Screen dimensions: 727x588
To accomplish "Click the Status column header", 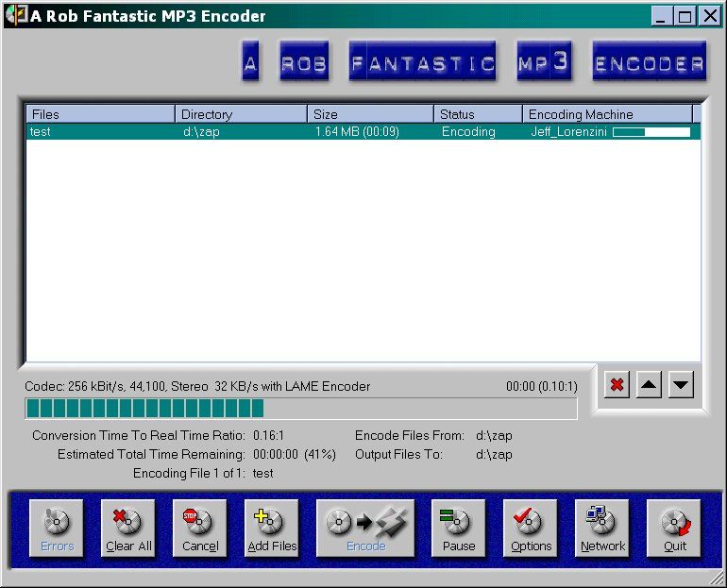I will (478, 114).
